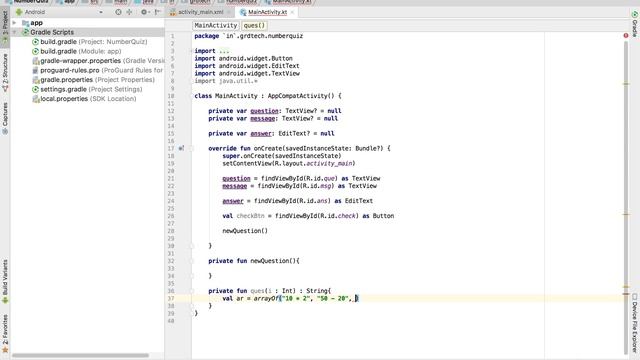The image size is (640, 360).
Task: Click 'setContentView' on line 19
Action: coord(247,164)
